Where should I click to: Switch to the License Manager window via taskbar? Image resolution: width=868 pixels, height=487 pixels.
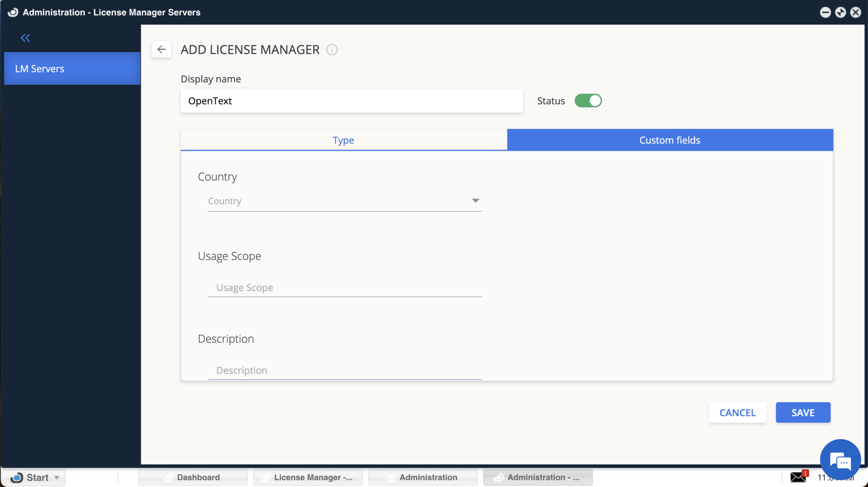[x=308, y=477]
